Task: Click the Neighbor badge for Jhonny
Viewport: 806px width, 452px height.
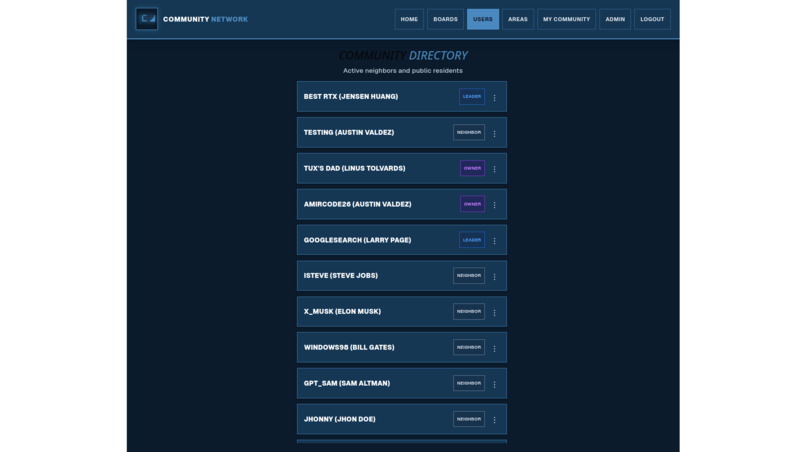Action: pyautogui.click(x=469, y=419)
